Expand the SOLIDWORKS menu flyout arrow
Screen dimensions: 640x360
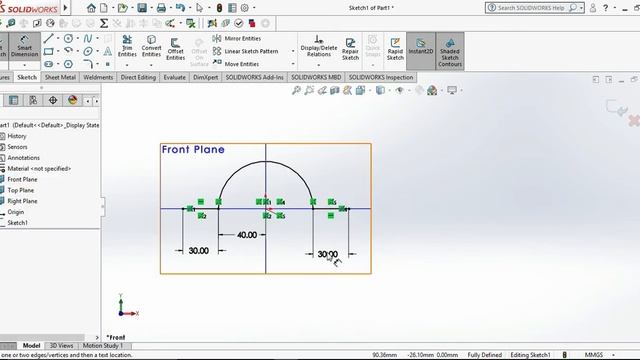point(65,8)
